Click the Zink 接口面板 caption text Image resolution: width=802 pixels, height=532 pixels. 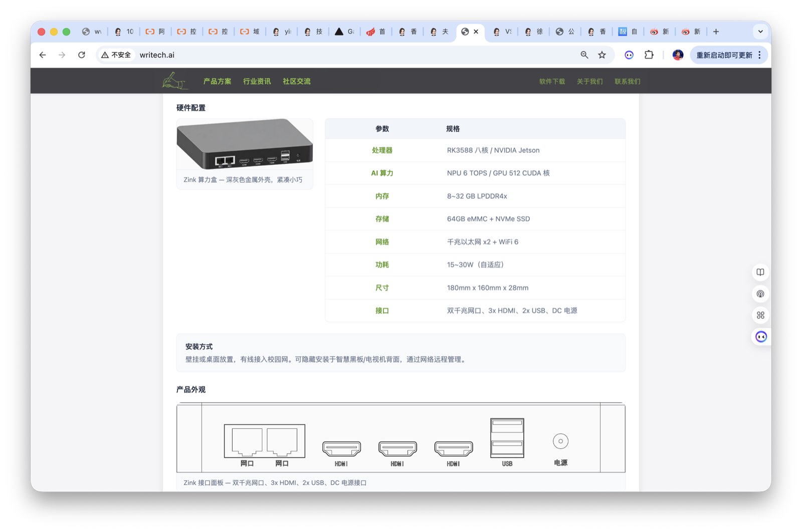[x=275, y=483]
